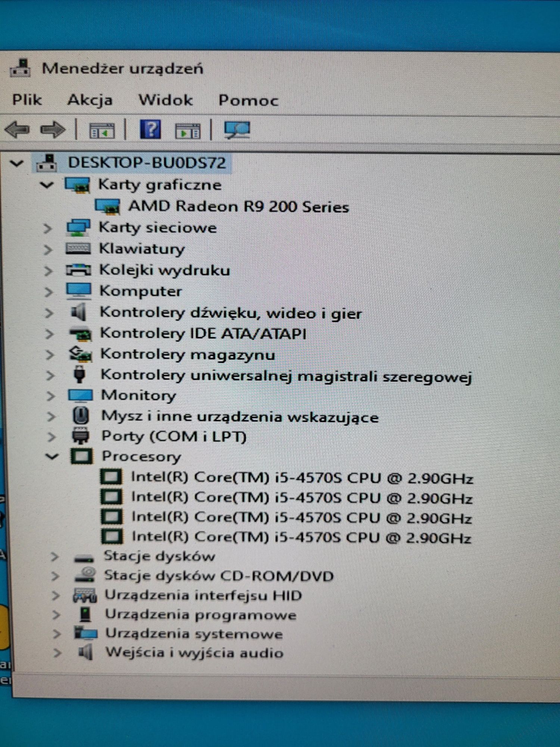The width and height of the screenshot is (560, 747).
Task: Select Kontrolery IDE ATA/ATAPI label
Action: 203,334
